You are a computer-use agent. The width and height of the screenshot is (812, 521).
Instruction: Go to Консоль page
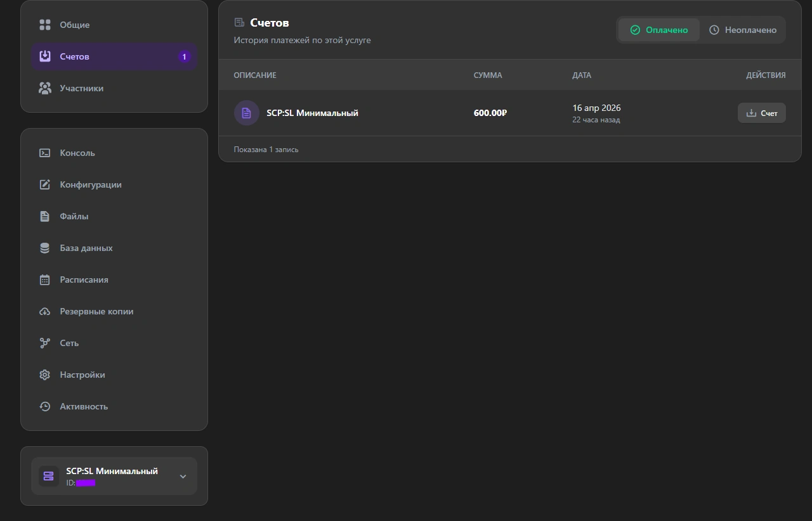pos(114,153)
